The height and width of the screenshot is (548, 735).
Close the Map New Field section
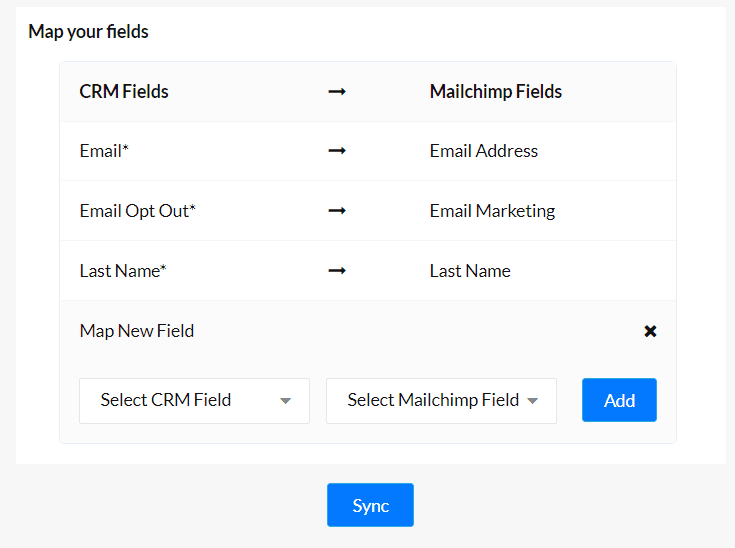click(x=650, y=331)
